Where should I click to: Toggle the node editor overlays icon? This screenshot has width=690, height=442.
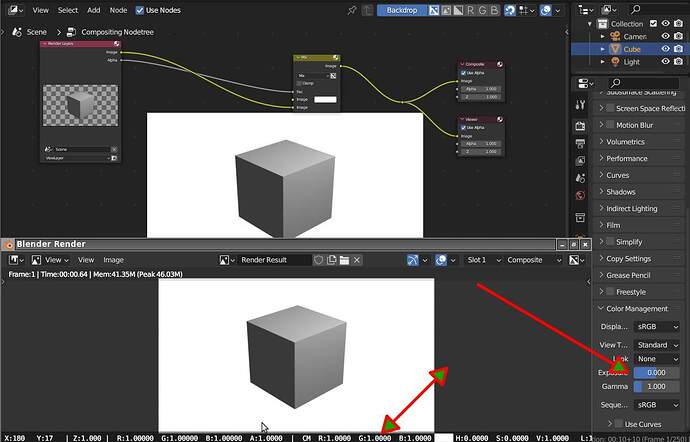click(x=546, y=10)
